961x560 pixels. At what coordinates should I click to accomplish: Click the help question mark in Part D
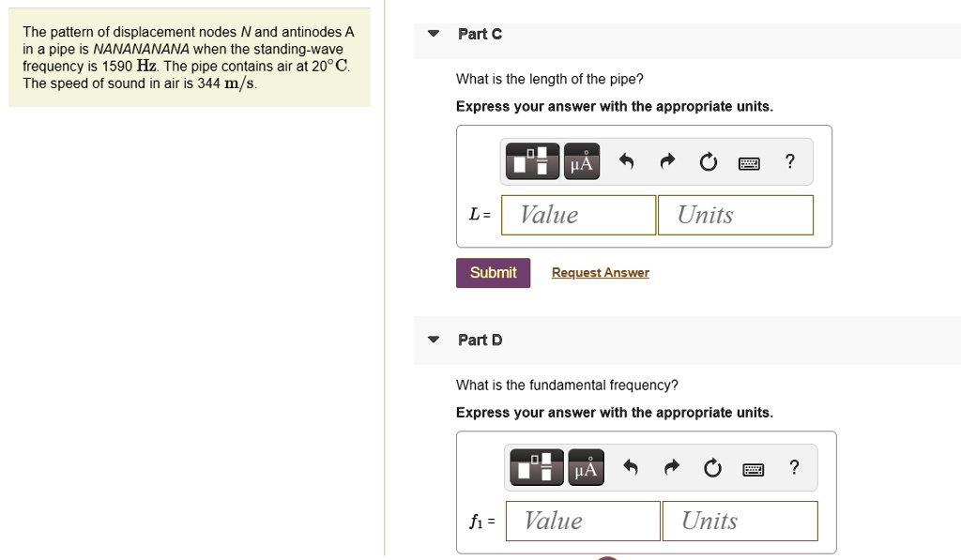point(794,467)
